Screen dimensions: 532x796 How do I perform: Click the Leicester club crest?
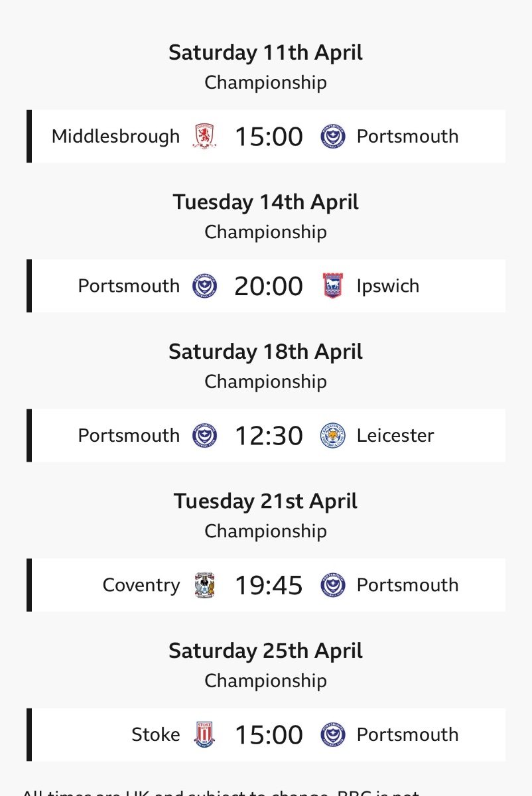[x=333, y=436]
